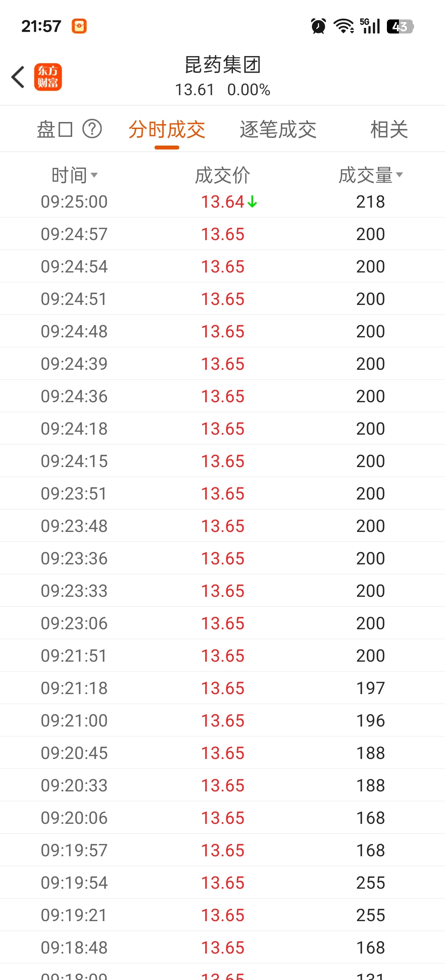
Task: Switch to 盘口 tab
Action: [x=55, y=129]
